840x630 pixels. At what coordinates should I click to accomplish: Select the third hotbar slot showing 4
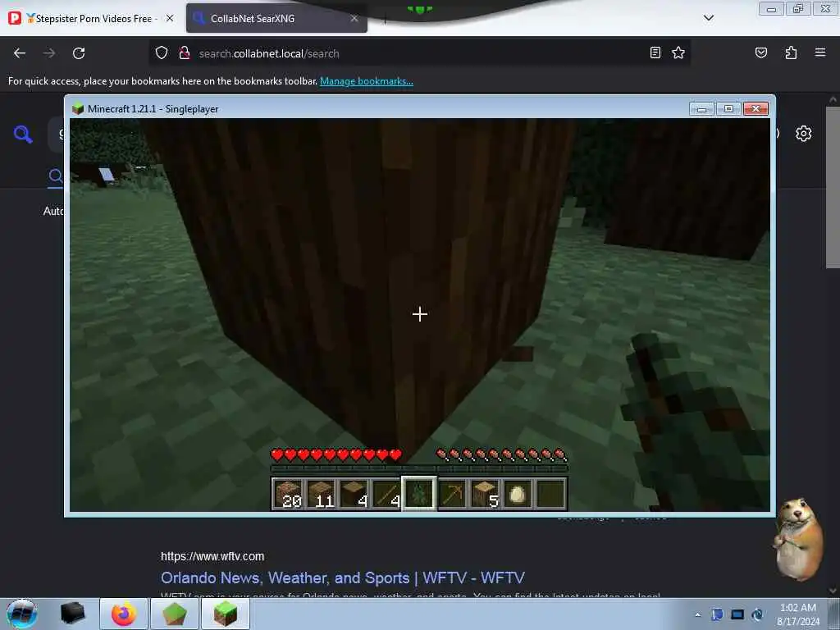pos(354,493)
